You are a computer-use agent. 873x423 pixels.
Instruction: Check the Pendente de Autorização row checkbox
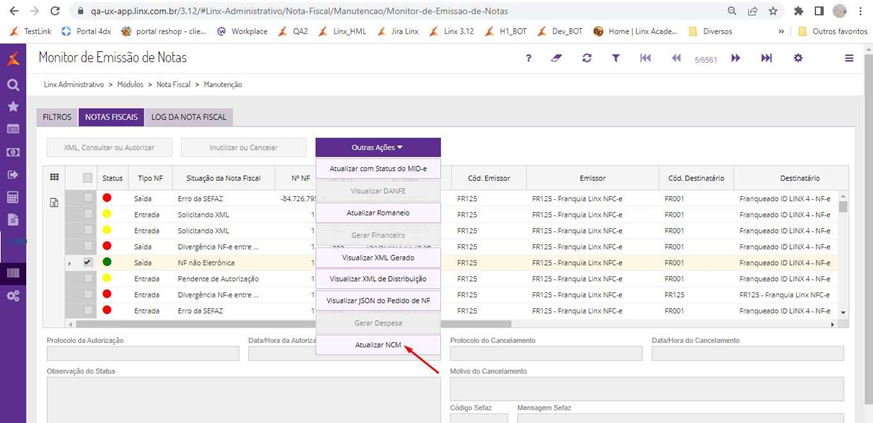pos(88,278)
